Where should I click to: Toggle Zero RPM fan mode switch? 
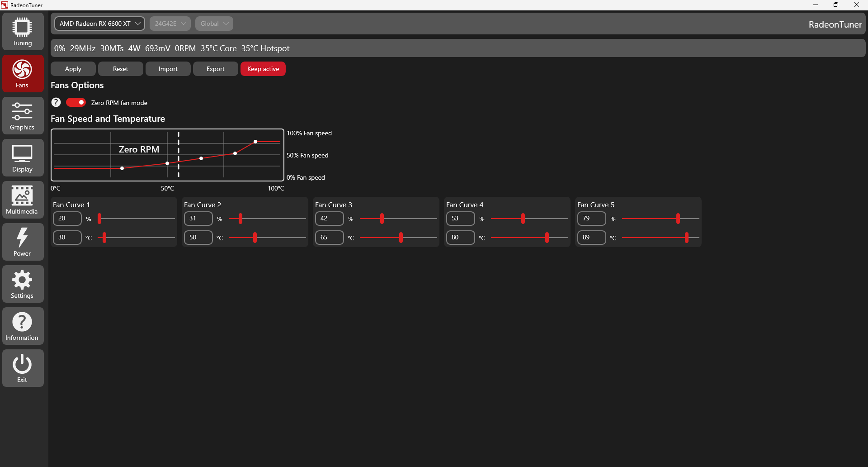tap(76, 102)
